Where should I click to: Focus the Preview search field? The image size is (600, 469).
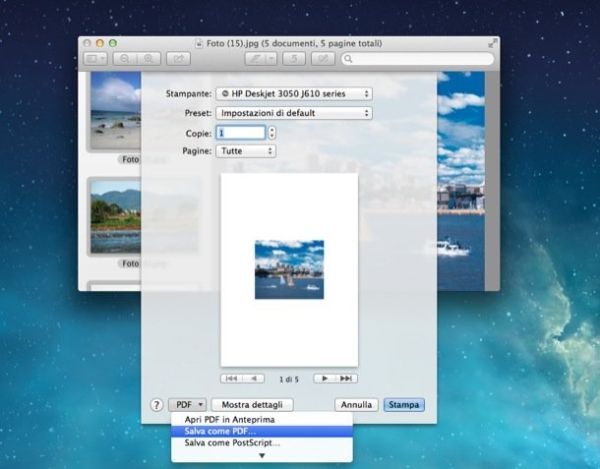click(417, 59)
